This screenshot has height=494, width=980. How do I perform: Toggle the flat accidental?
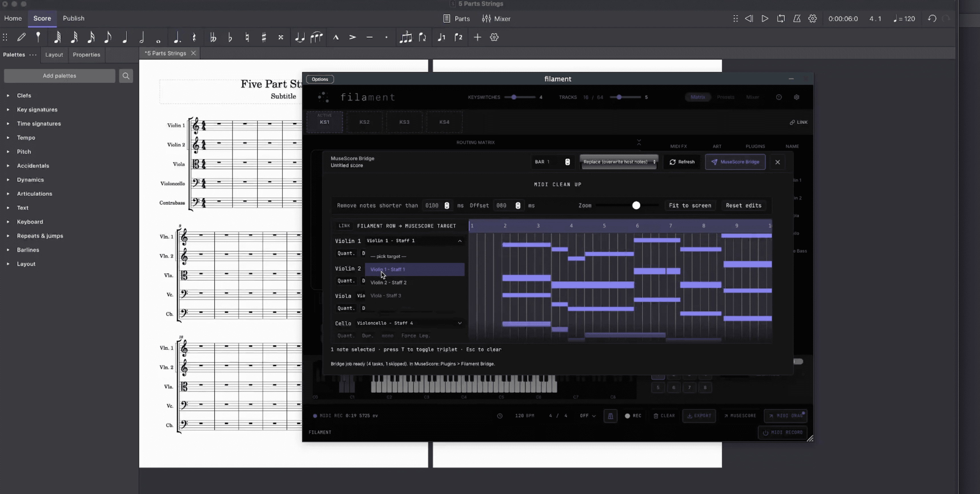tap(230, 37)
